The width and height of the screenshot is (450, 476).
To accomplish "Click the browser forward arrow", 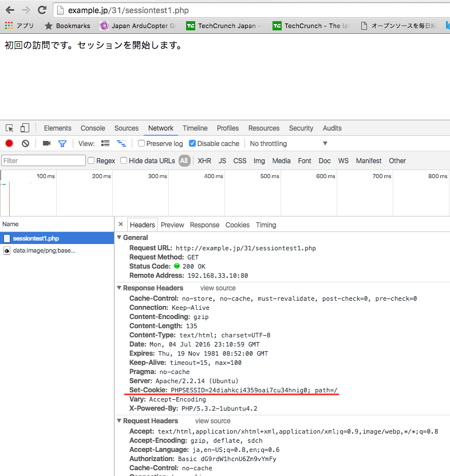I will pyautogui.click(x=26, y=10).
